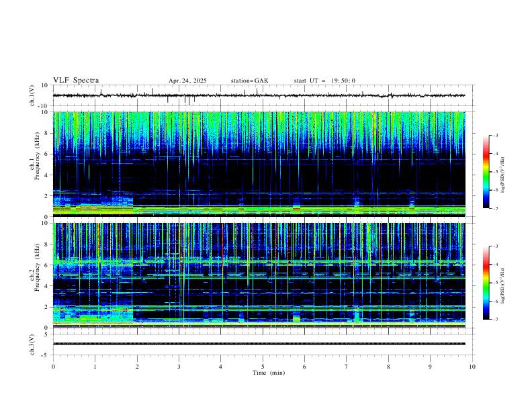The image size is (532, 411).
Task: Select the date text "Apr. 24, 2025"
Action: [187, 81]
